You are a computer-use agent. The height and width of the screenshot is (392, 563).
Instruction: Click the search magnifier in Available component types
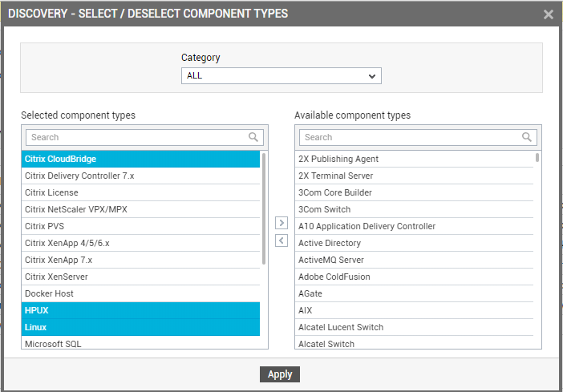(527, 137)
